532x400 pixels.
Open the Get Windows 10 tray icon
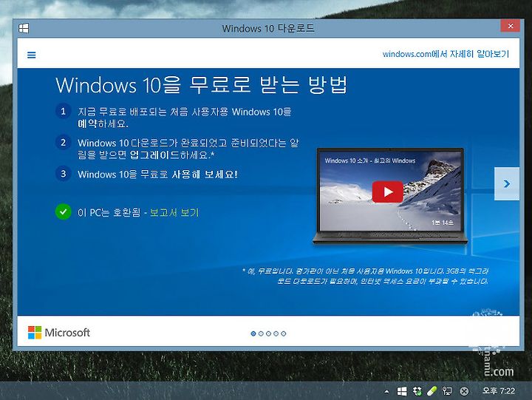tap(402, 391)
